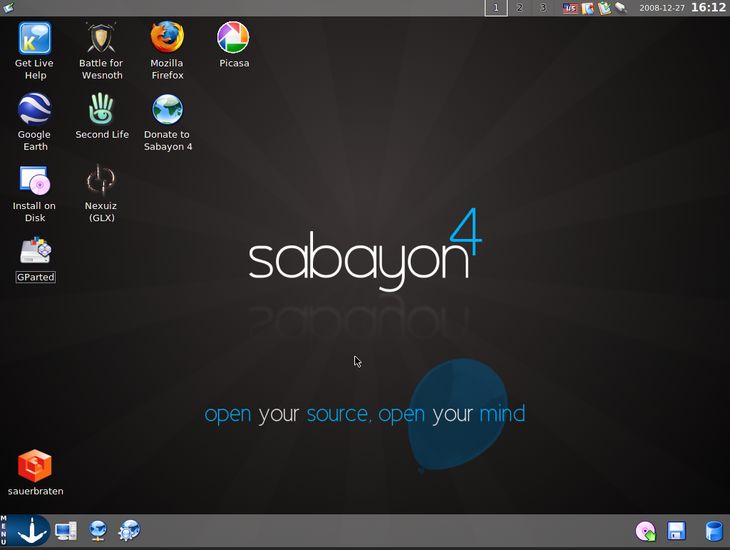Click the file/document tray icon beside the flag
The image size is (730, 550).
tap(588, 8)
